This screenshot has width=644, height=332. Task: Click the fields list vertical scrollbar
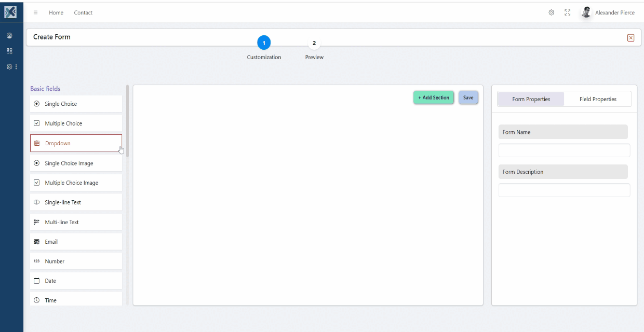127,119
